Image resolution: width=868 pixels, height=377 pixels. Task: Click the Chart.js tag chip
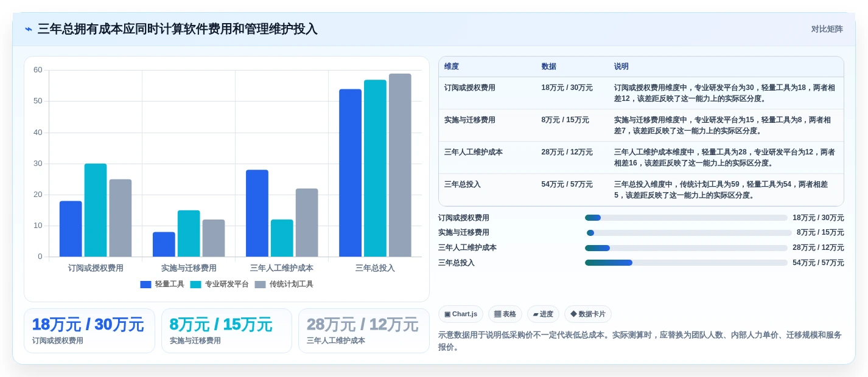pos(461,314)
